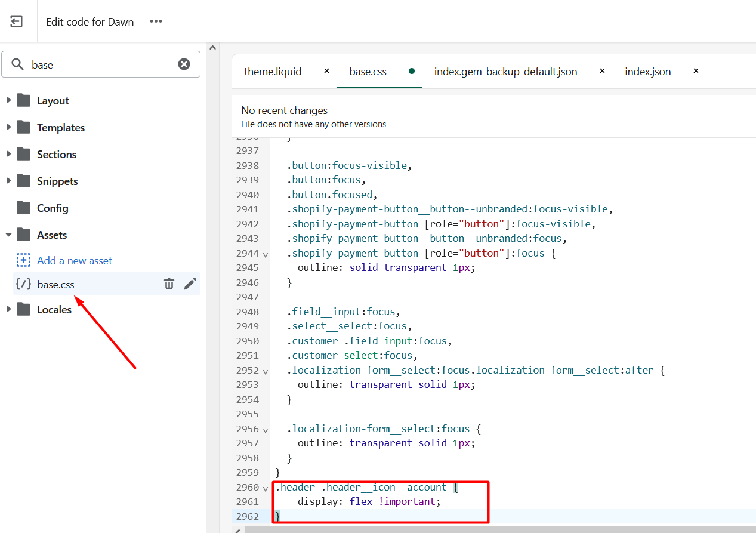This screenshot has height=533, width=756.
Task: Click the .field__input:focus selector line
Action: click(343, 312)
